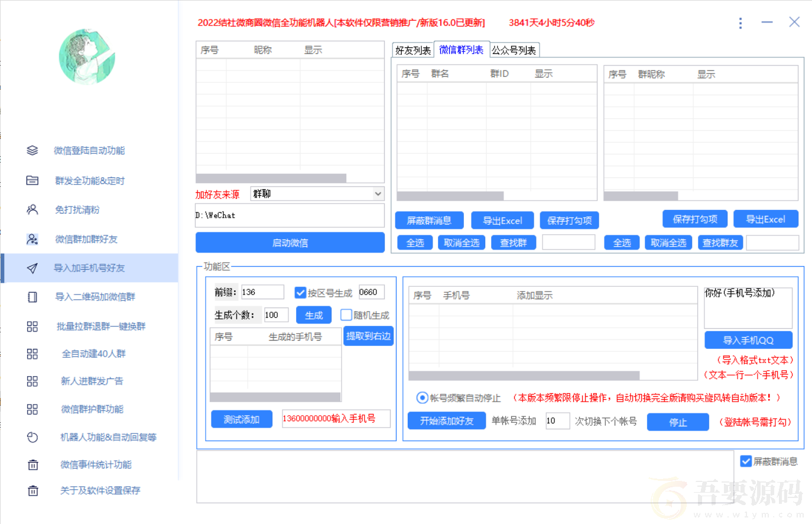Toggle 屏蔽群消息 checkbox at bottom right
The height and width of the screenshot is (524, 812).
(x=746, y=461)
